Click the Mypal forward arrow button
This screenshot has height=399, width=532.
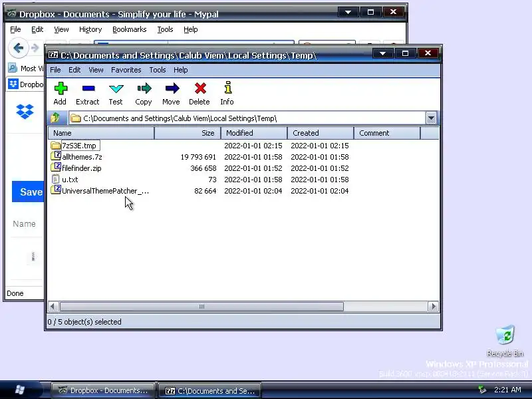[x=35, y=48]
